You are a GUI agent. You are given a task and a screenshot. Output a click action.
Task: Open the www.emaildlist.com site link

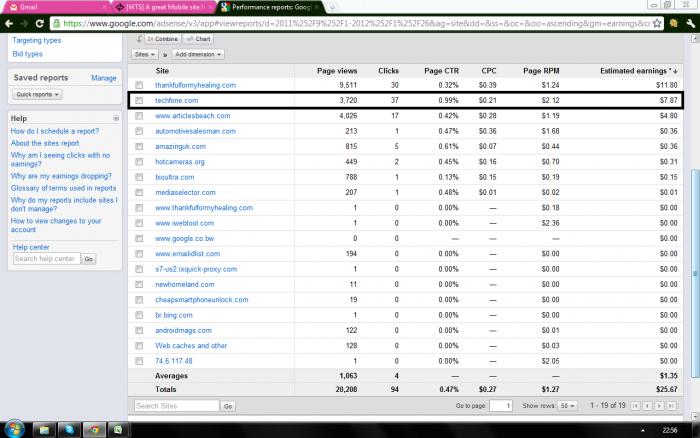pyautogui.click(x=188, y=254)
